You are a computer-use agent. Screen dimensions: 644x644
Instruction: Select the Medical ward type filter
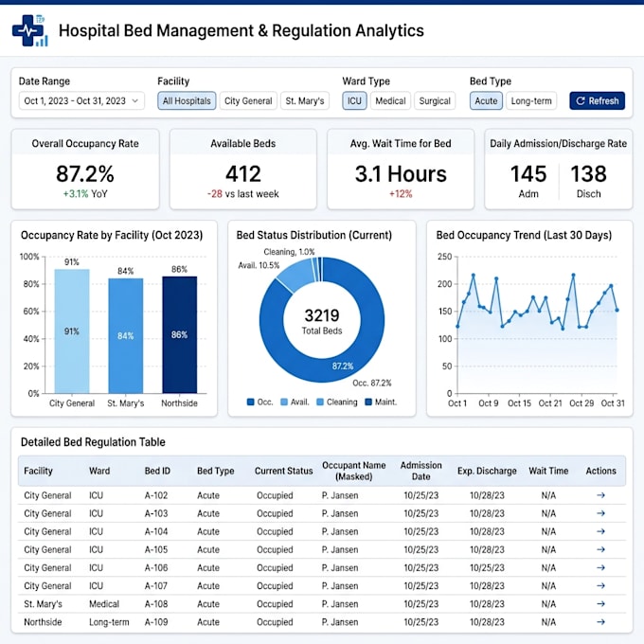[x=390, y=100]
